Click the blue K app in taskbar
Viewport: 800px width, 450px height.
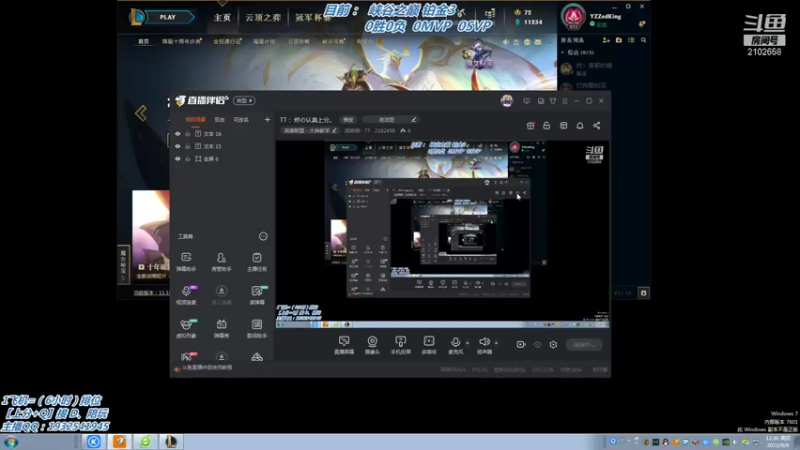[x=93, y=442]
